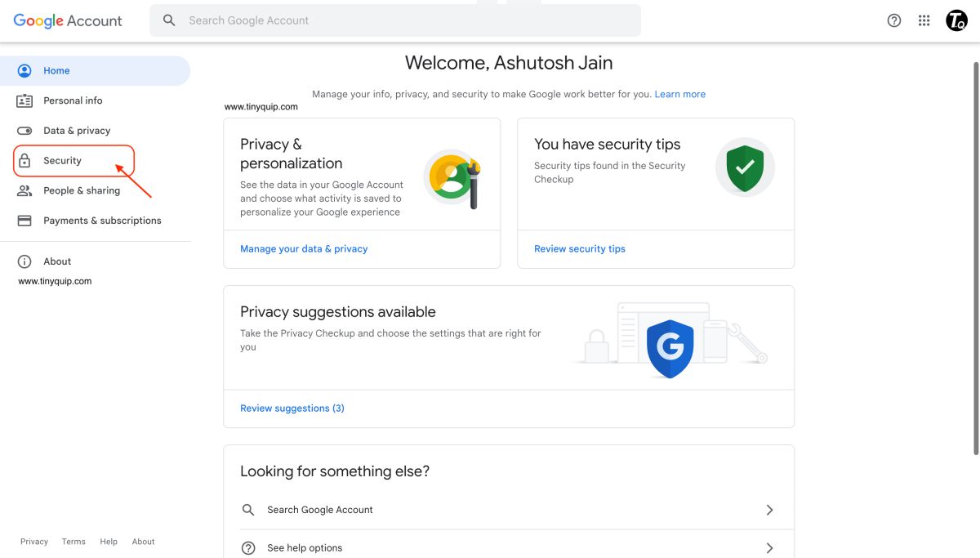The width and height of the screenshot is (980, 558).
Task: Expand Search Google Account row chevron
Action: [x=768, y=509]
